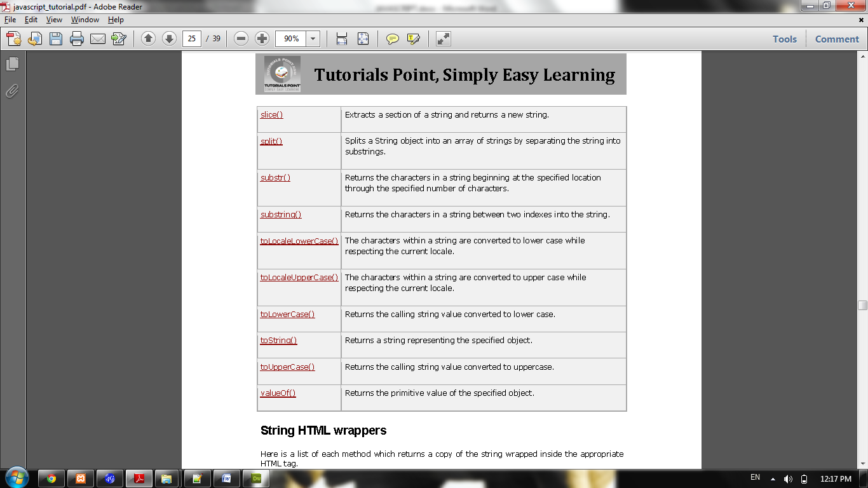Open Windows Explorer from taskbar

tap(166, 478)
